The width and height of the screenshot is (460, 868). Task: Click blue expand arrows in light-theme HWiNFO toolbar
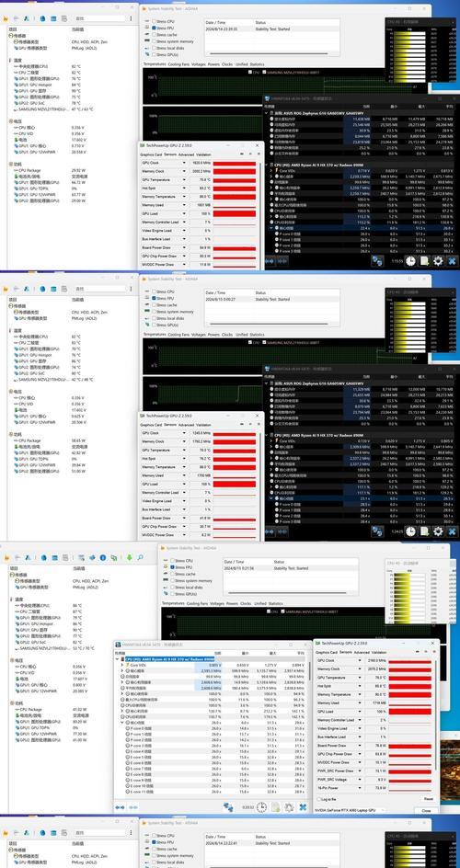tap(120, 807)
